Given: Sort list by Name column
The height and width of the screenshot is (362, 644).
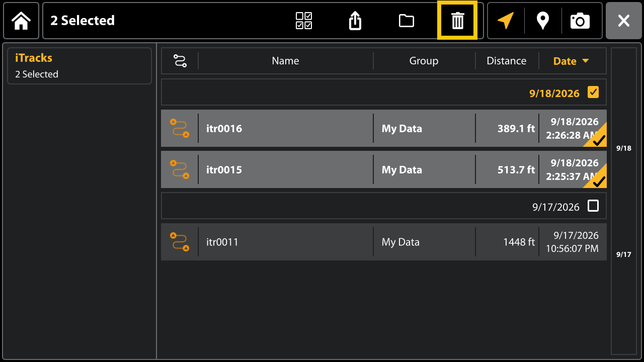Looking at the screenshot, I should [x=285, y=61].
